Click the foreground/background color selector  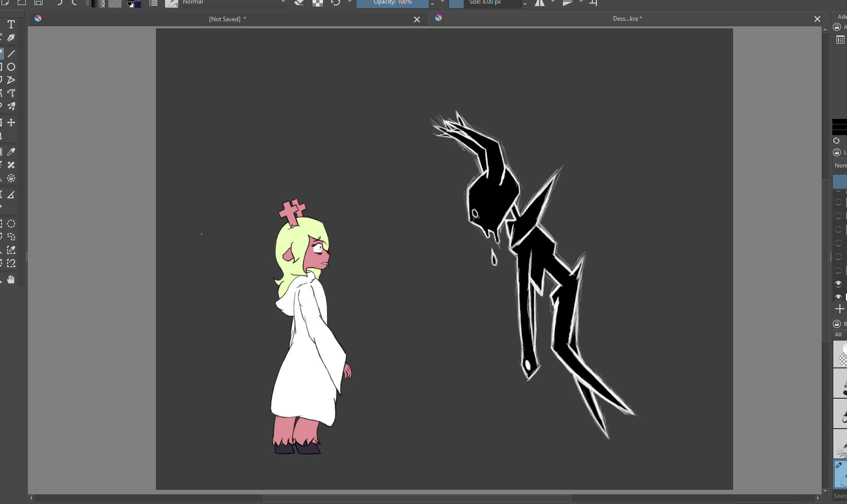tap(134, 4)
